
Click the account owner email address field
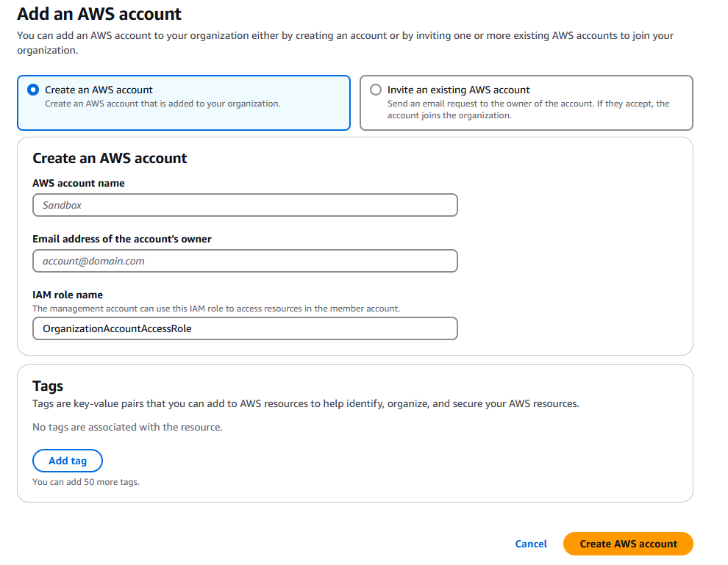pyautogui.click(x=245, y=261)
